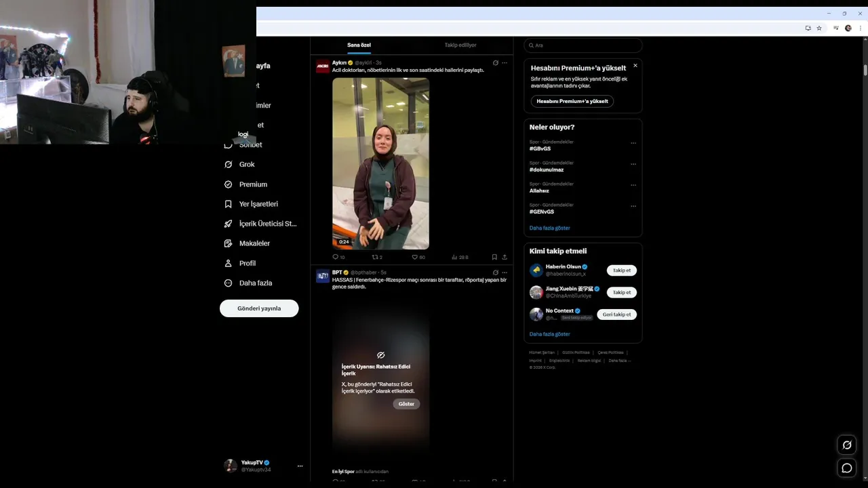Reply to the Aykırı post

[x=338, y=258]
